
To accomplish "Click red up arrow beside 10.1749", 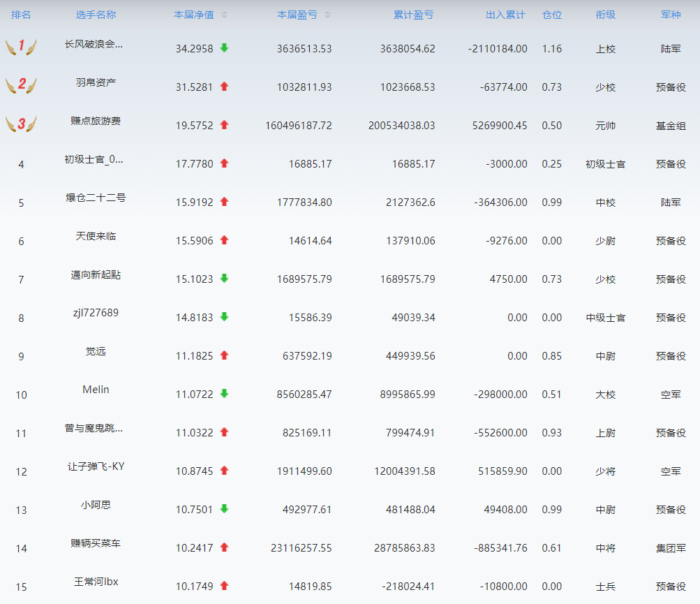I will 224,586.
